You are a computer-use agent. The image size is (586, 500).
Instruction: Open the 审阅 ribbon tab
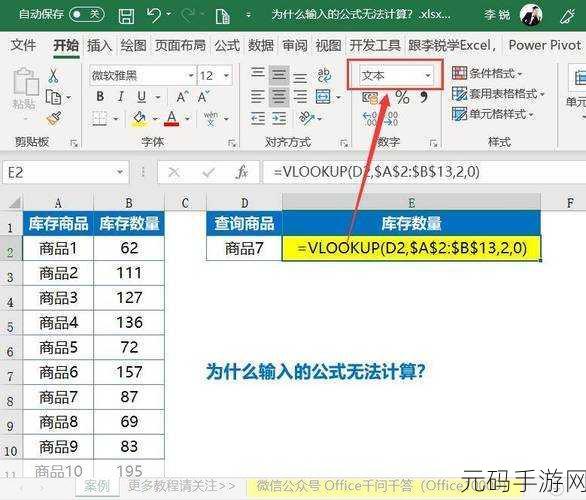[295, 46]
